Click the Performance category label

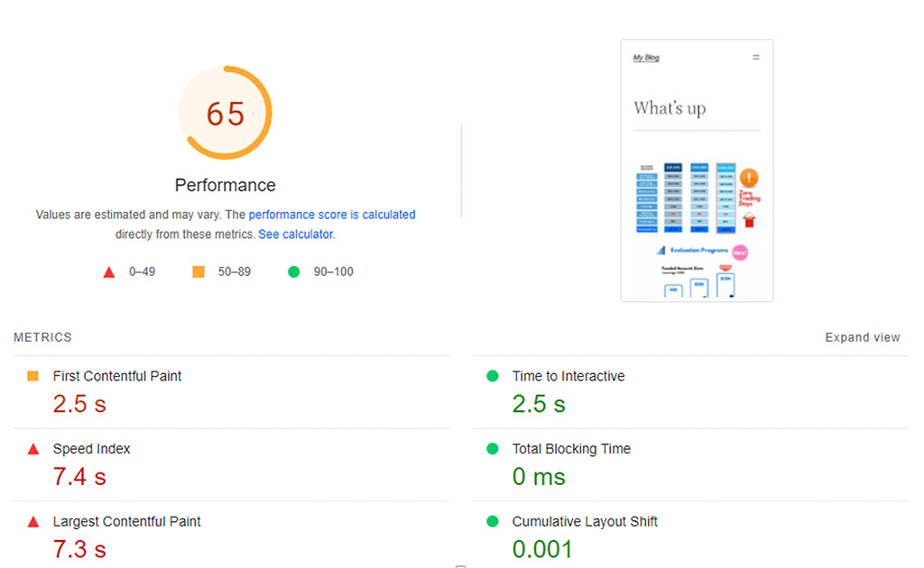coord(226,185)
